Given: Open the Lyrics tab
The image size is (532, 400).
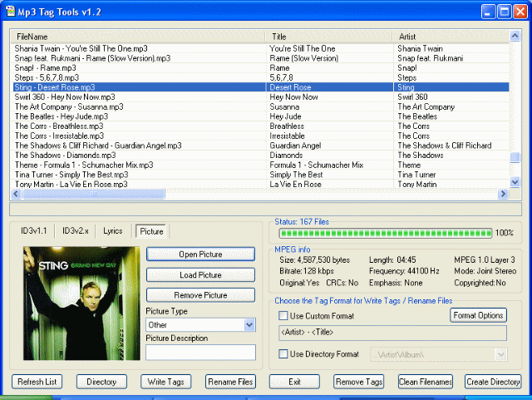Looking at the screenshot, I should point(113,231).
